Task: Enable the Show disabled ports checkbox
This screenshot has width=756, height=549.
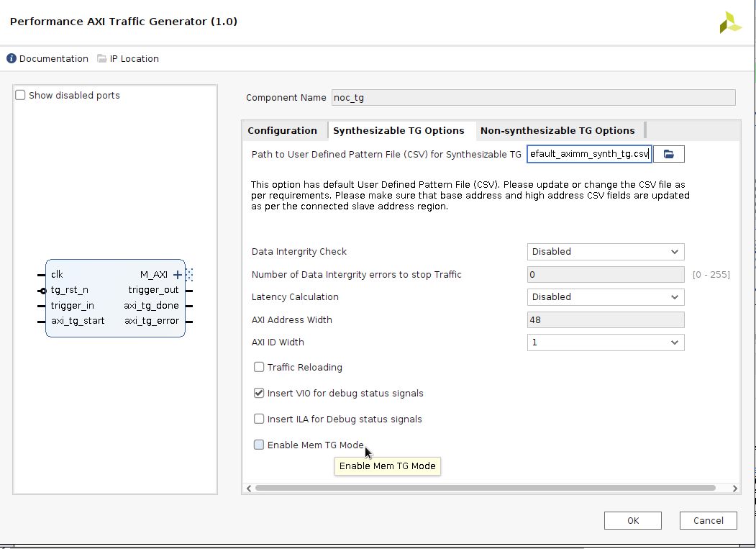Action: click(x=19, y=94)
